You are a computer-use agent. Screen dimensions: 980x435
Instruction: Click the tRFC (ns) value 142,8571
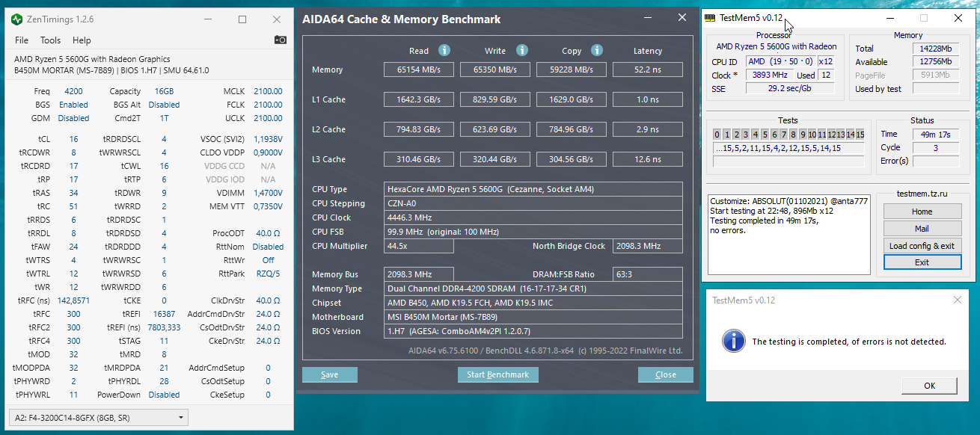(73, 300)
